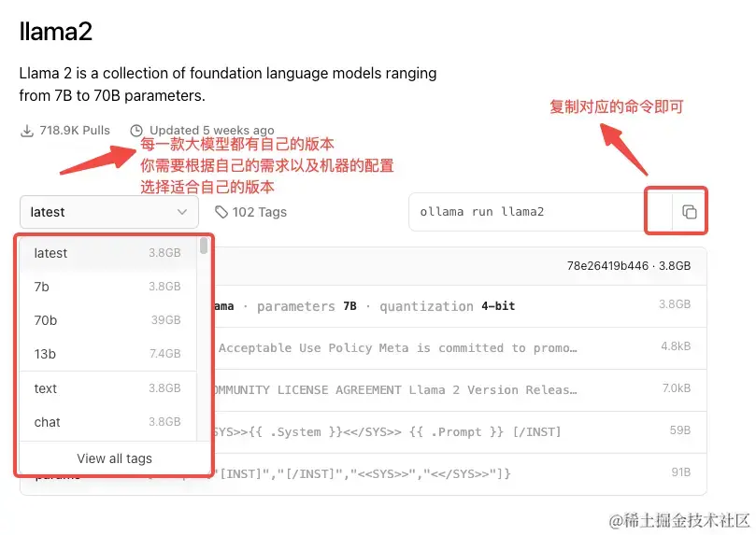Click the ollama run llama2 command field
Screen dimensions: 756x535
pos(540,212)
